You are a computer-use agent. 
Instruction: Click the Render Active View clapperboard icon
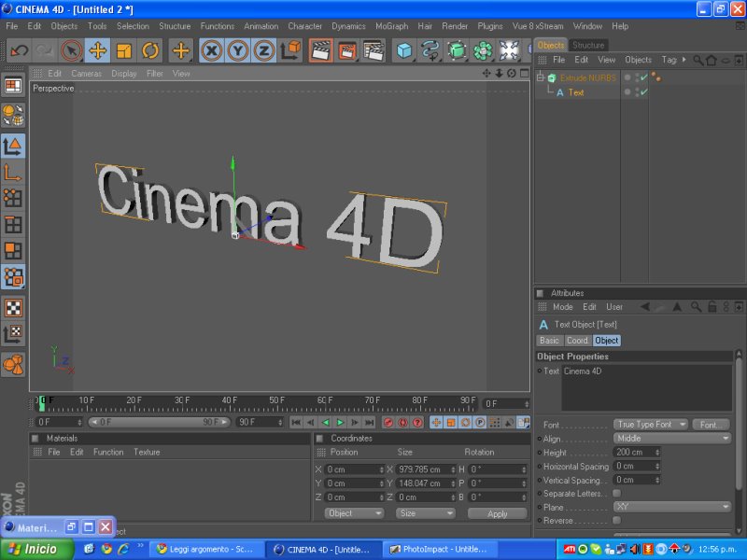click(320, 50)
